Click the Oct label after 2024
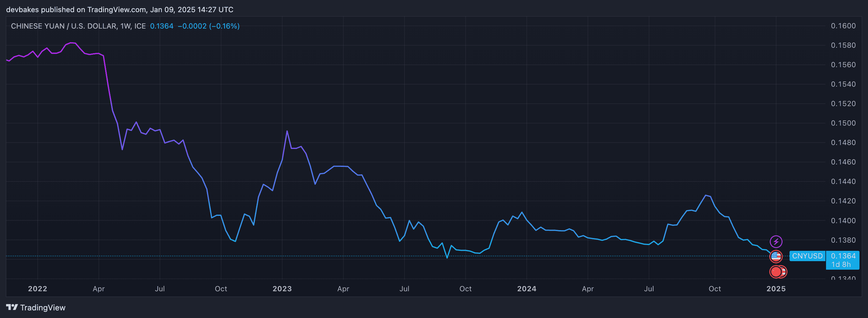Image resolution: width=868 pixels, height=318 pixels. pyautogui.click(x=715, y=289)
